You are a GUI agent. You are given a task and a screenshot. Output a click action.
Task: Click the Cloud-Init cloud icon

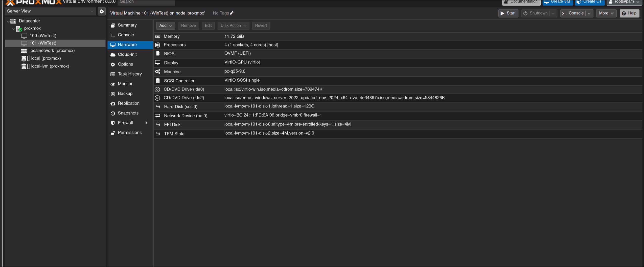point(113,55)
